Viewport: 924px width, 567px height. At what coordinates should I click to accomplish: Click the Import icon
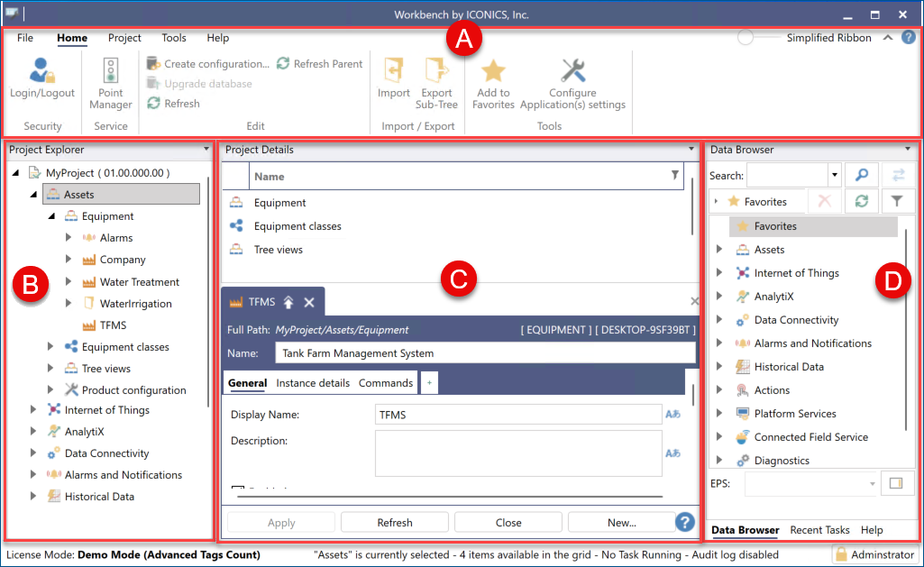(x=394, y=70)
